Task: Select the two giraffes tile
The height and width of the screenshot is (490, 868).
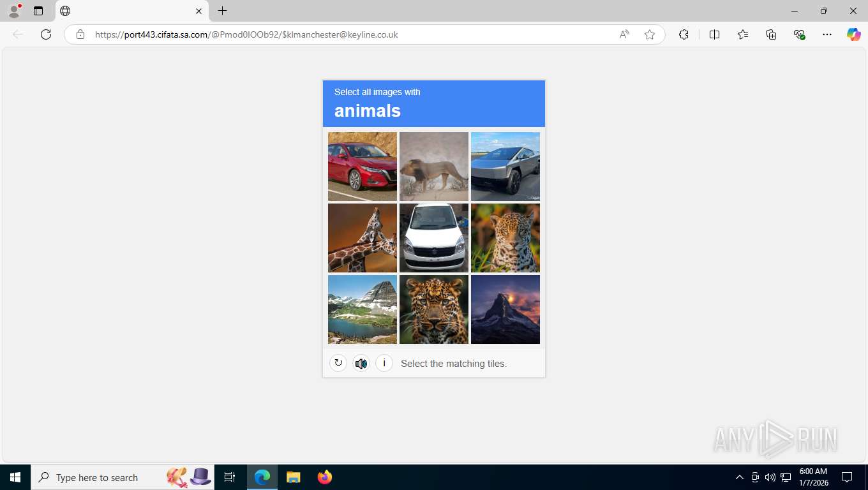Action: tap(363, 238)
